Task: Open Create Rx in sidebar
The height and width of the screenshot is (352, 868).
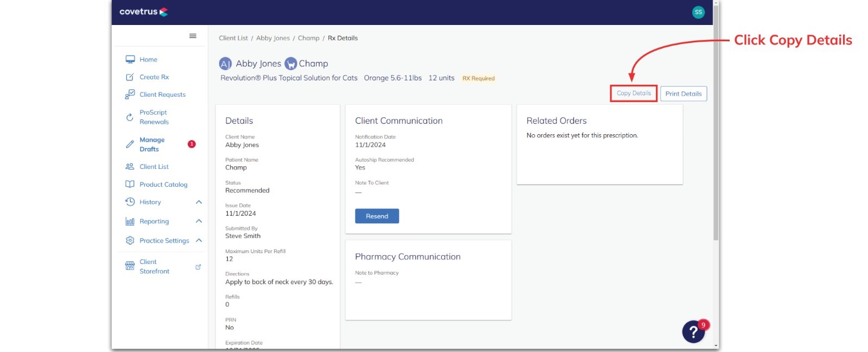Action: tap(154, 77)
